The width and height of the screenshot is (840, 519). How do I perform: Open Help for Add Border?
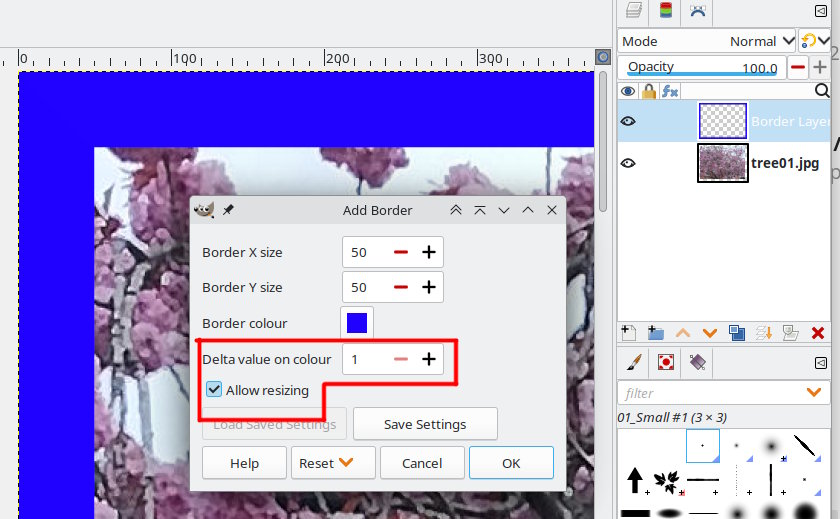pyautogui.click(x=244, y=463)
